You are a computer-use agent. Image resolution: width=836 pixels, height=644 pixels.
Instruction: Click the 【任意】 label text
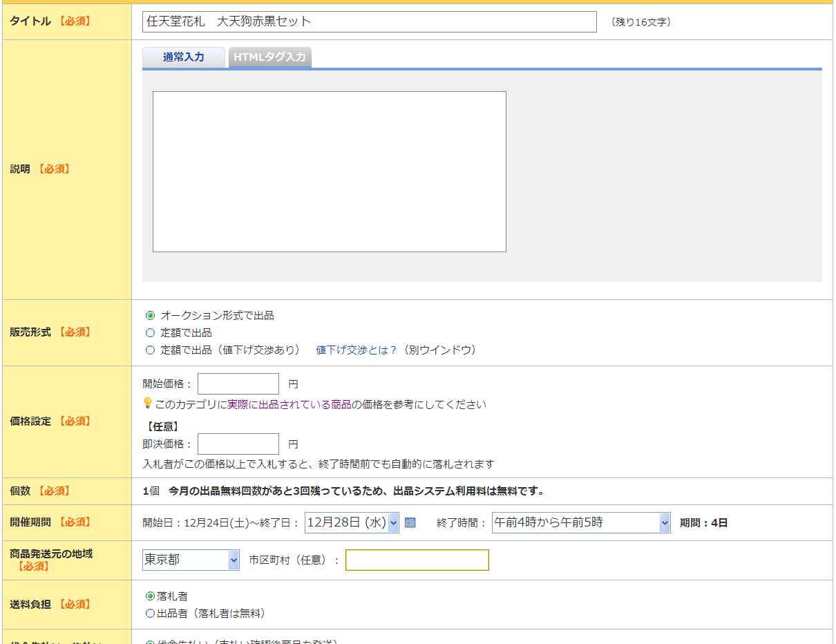point(162,427)
